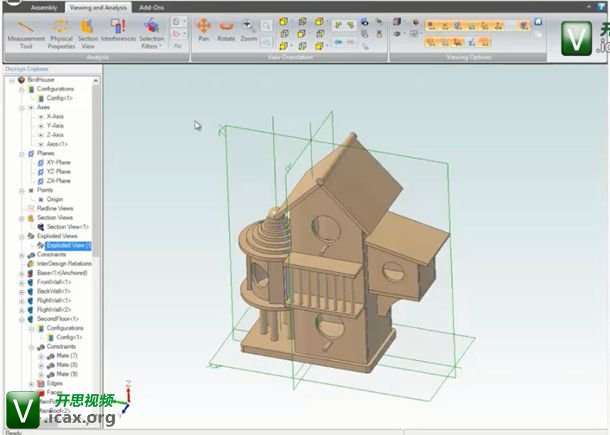This screenshot has height=435, width=610.
Task: Open the Add-Ons ribbon tab
Action: 152,7
